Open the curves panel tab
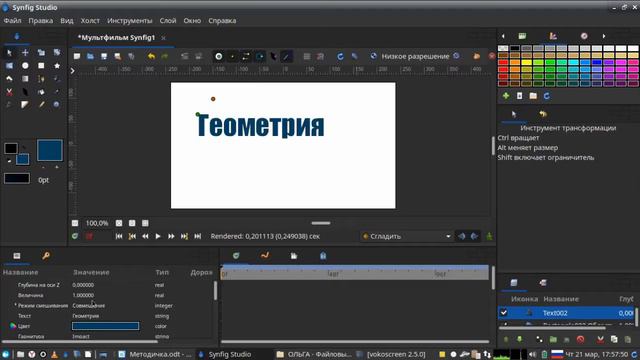 coord(265,256)
